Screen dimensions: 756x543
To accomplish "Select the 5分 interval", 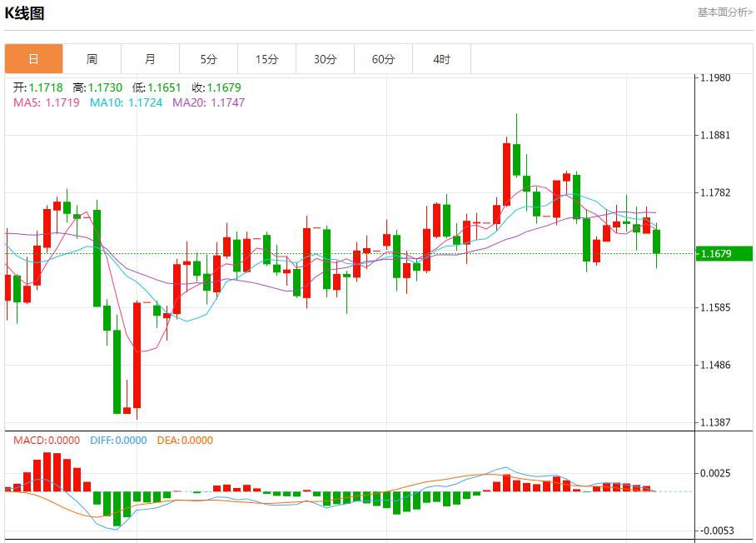I will (209, 58).
